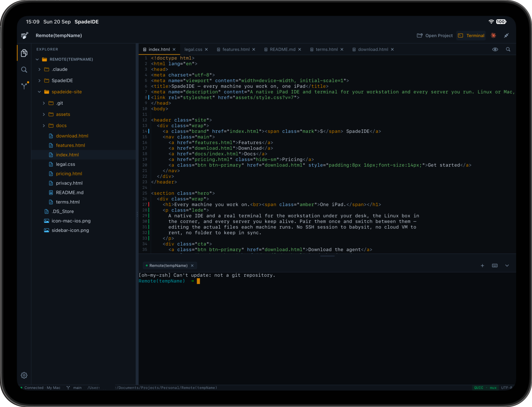Expand the SpadeIDE folder
The width and height of the screenshot is (532, 407).
point(39,81)
